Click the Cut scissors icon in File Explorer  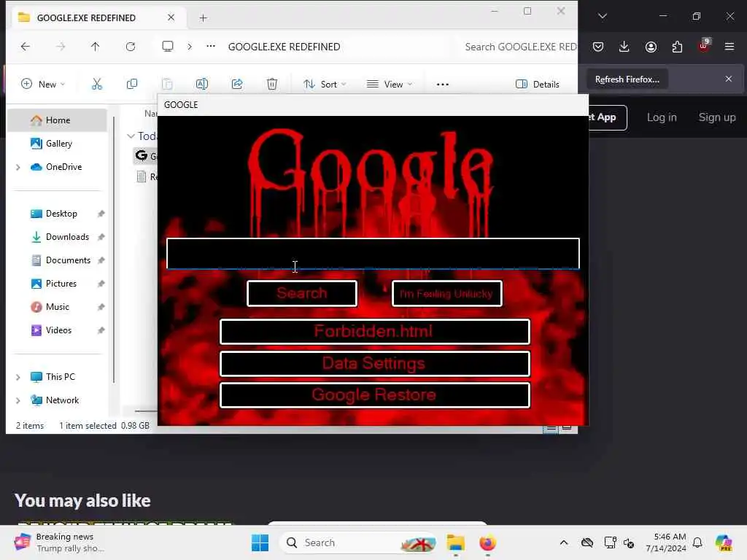[x=97, y=85]
